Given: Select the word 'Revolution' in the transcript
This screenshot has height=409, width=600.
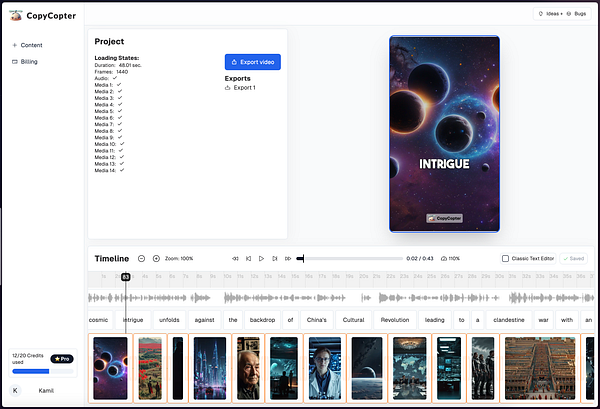Looking at the screenshot, I should 395,320.
